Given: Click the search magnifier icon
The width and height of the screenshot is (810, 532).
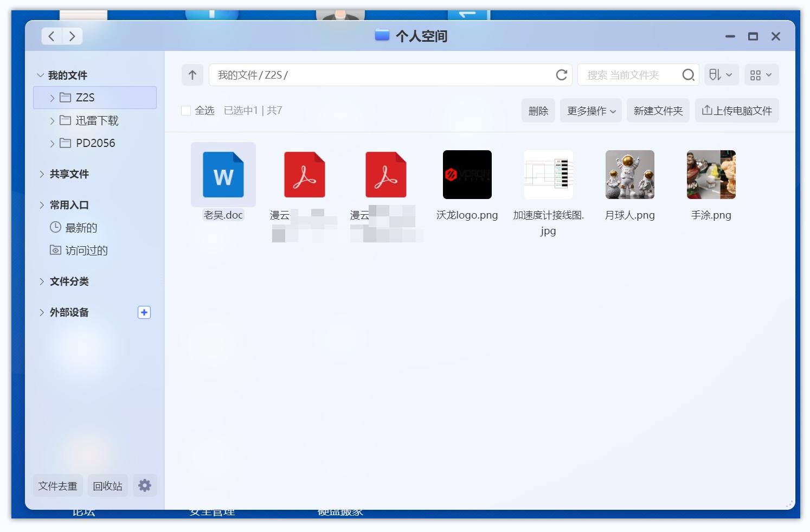Looking at the screenshot, I should click(688, 75).
